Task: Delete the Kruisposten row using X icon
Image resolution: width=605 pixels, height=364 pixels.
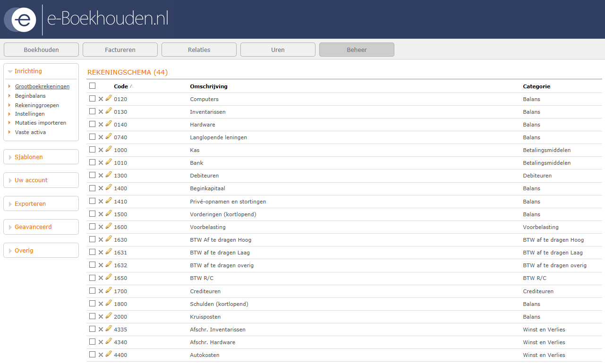Action: 101,317
